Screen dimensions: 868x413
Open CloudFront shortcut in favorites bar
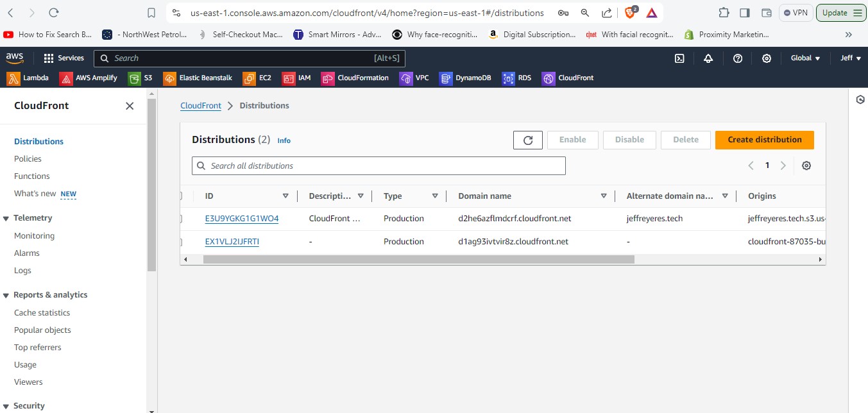(x=568, y=78)
